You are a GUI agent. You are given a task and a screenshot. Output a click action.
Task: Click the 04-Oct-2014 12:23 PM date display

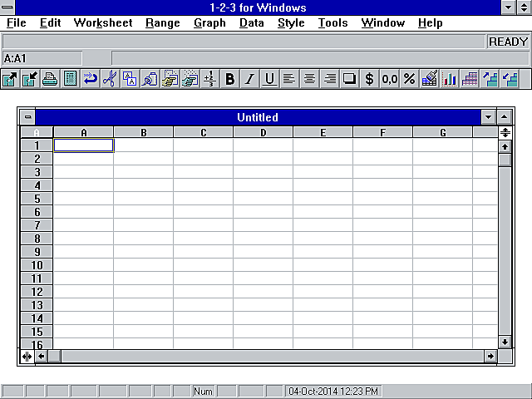click(333, 392)
